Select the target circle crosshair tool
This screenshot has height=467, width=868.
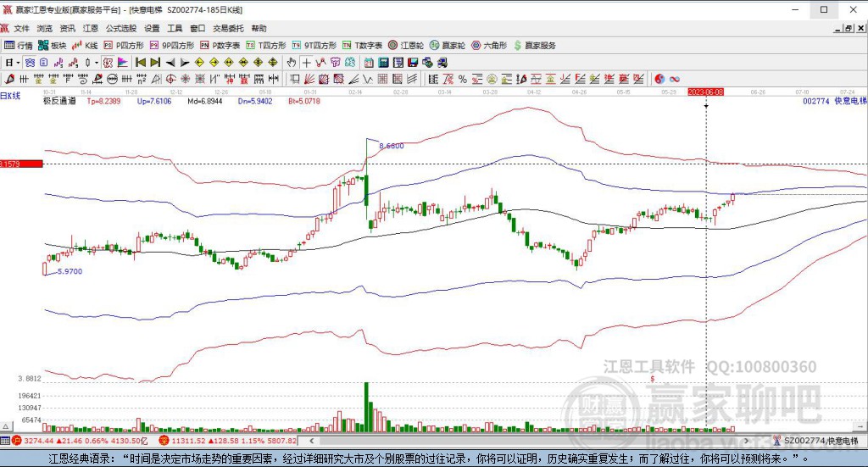click(171, 79)
